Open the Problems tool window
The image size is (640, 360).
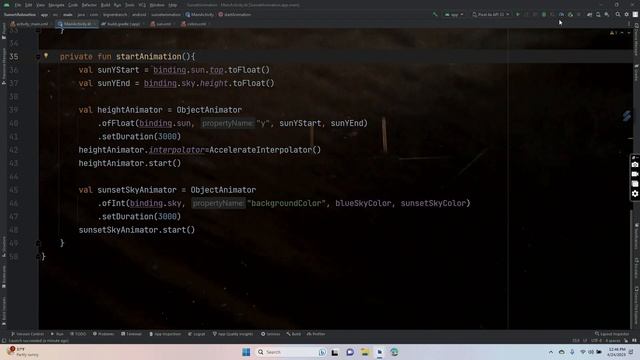(103, 334)
